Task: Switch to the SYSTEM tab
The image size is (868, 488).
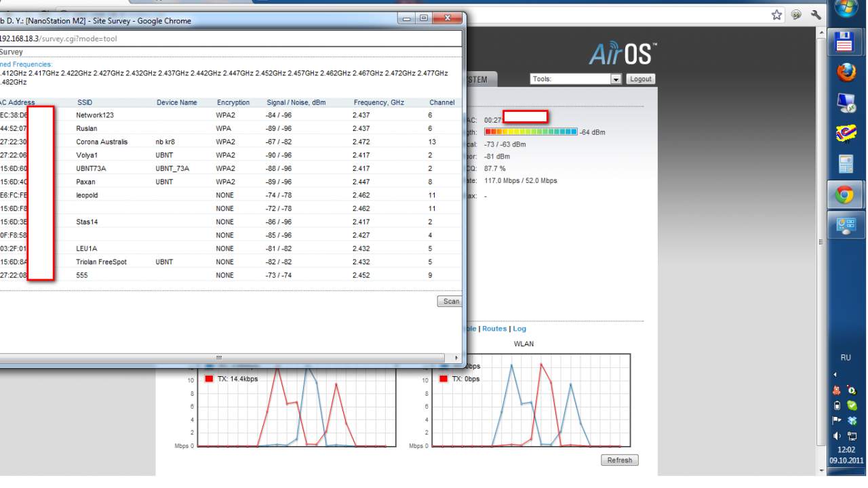Action: pyautogui.click(x=477, y=79)
